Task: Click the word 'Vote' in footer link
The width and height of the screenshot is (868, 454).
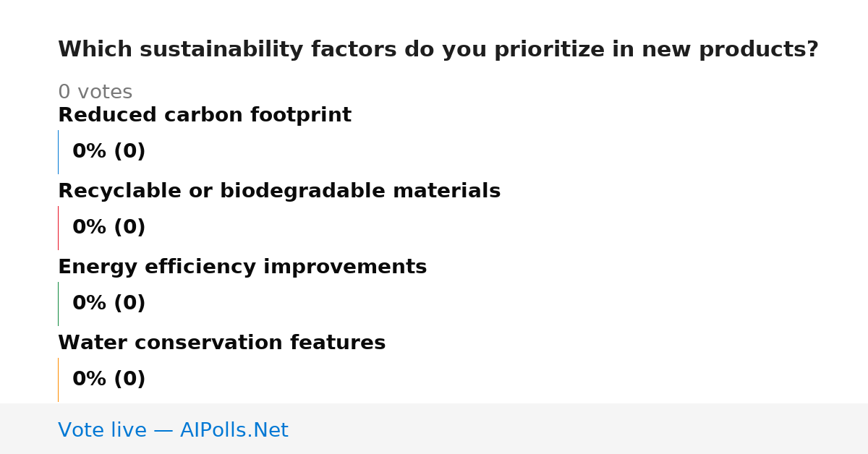Action: point(82,430)
